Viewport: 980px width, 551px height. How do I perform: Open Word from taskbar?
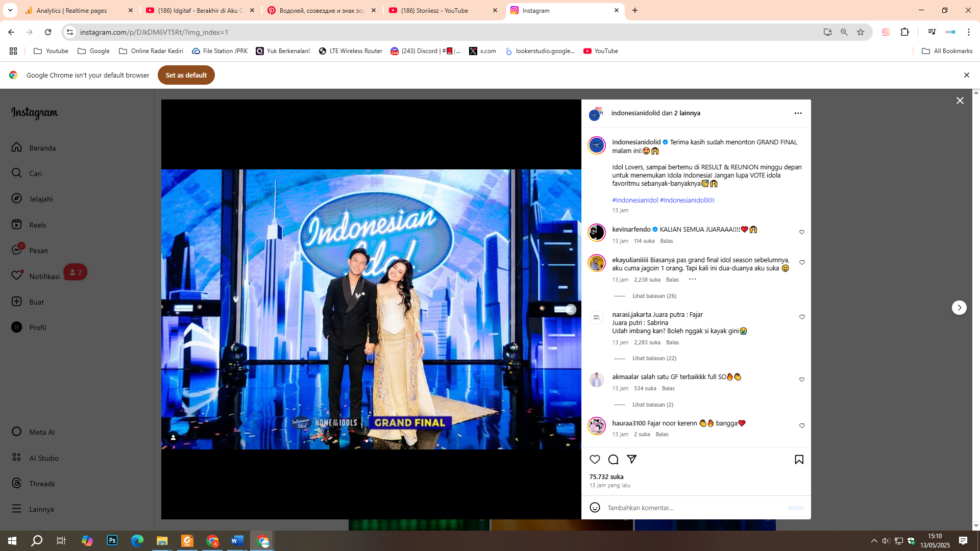(237, 540)
